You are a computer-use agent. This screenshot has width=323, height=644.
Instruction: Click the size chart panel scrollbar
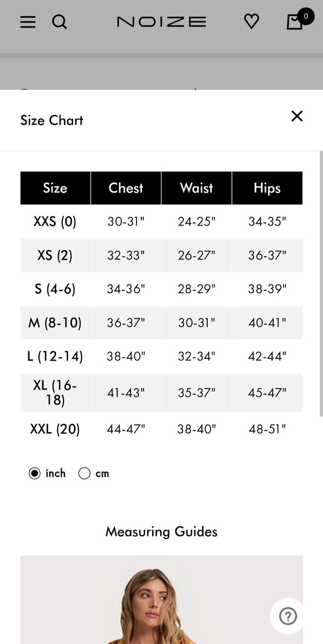pyautogui.click(x=321, y=284)
